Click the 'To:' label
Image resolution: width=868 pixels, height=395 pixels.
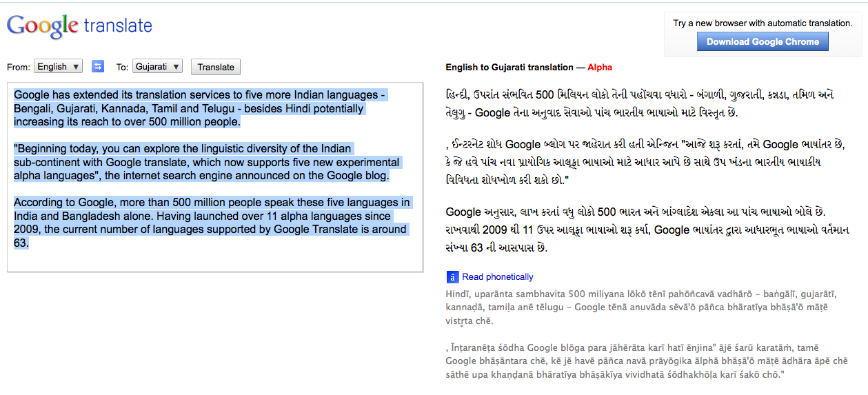122,67
